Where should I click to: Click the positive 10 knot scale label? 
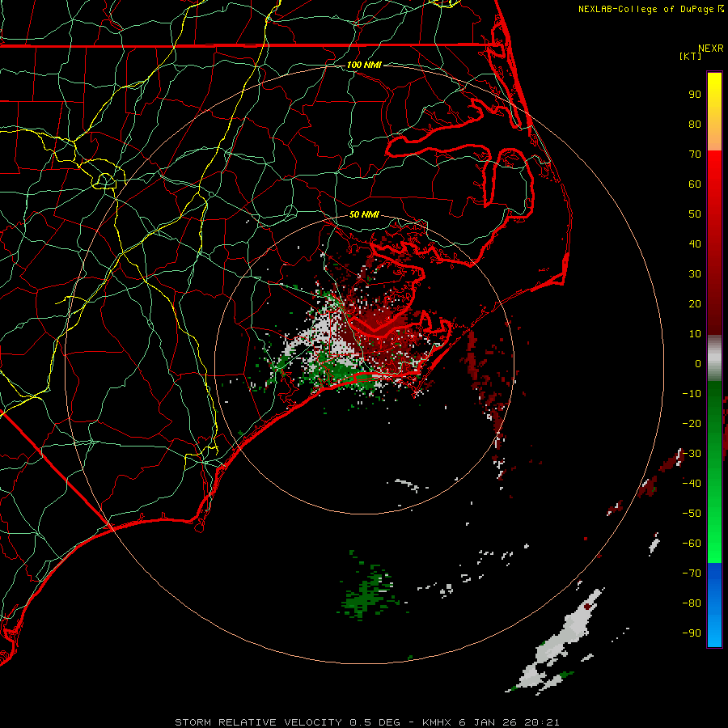[695, 334]
